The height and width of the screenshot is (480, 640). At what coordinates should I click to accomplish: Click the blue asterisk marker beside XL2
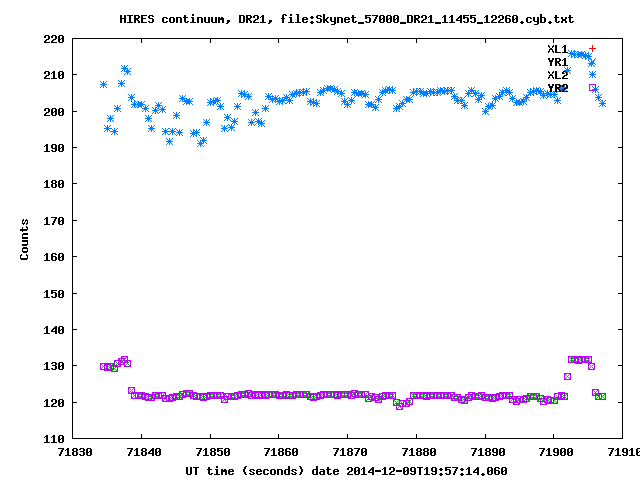tap(592, 75)
